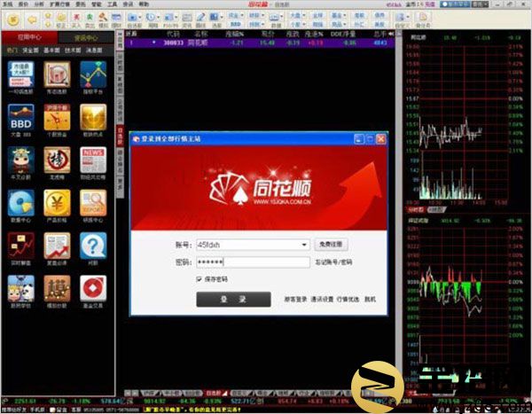532x414 pixels.
Task: Open the REPORT magnifier research icon
Action: [93, 203]
